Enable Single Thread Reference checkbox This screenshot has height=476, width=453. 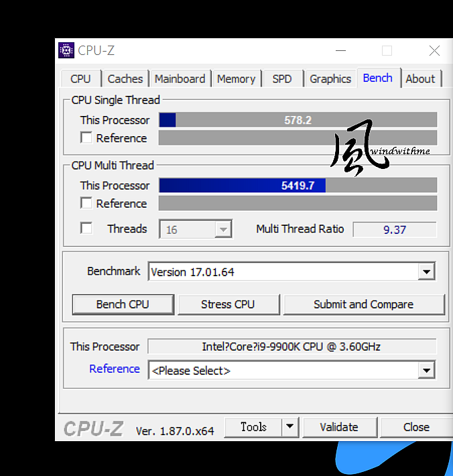coord(86,137)
